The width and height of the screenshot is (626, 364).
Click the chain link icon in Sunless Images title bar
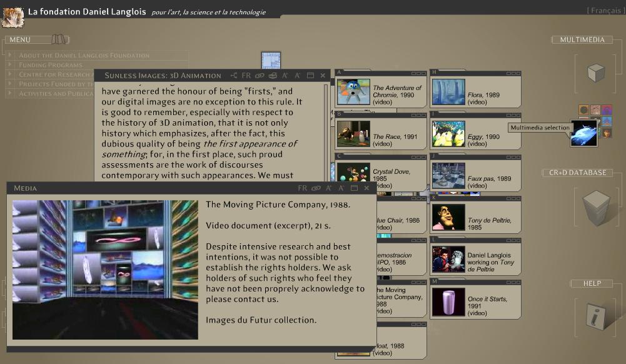(260, 76)
